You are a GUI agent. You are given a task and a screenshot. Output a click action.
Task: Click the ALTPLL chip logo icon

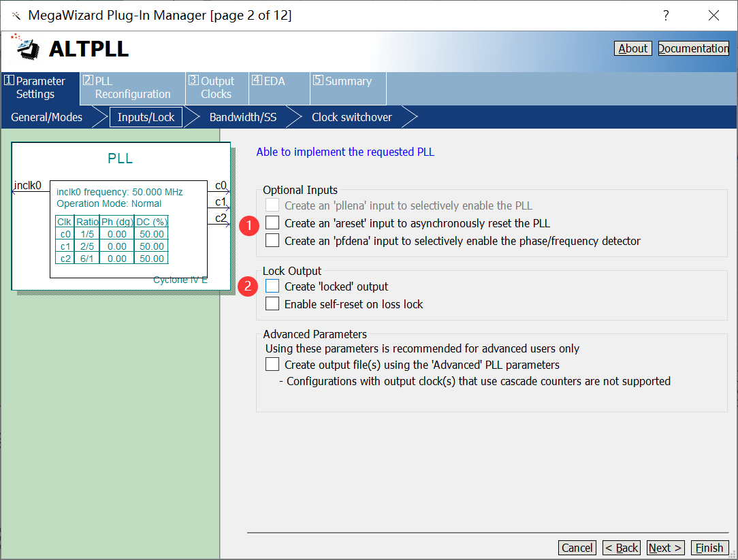[x=26, y=47]
